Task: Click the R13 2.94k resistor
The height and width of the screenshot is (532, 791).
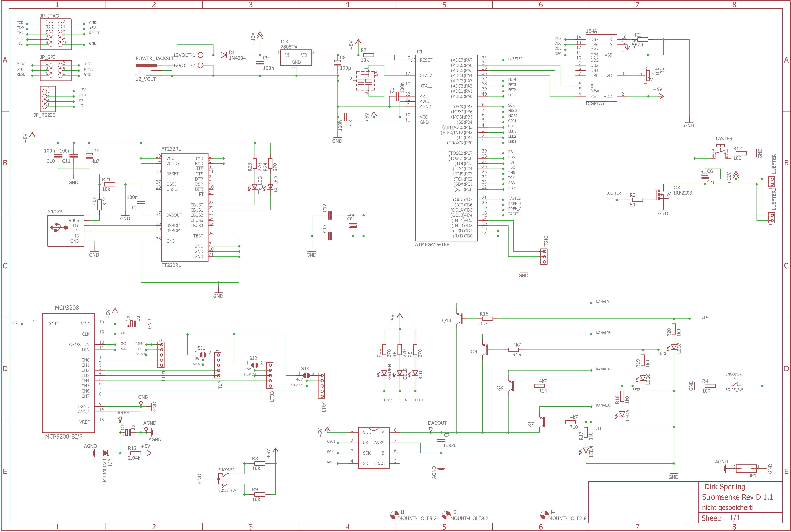Action: point(135,453)
